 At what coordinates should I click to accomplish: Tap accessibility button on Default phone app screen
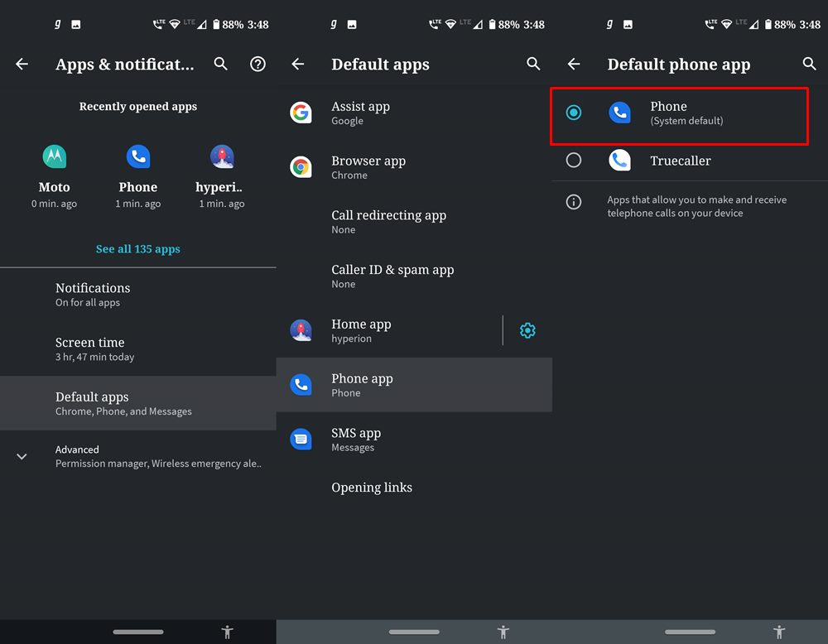[779, 632]
